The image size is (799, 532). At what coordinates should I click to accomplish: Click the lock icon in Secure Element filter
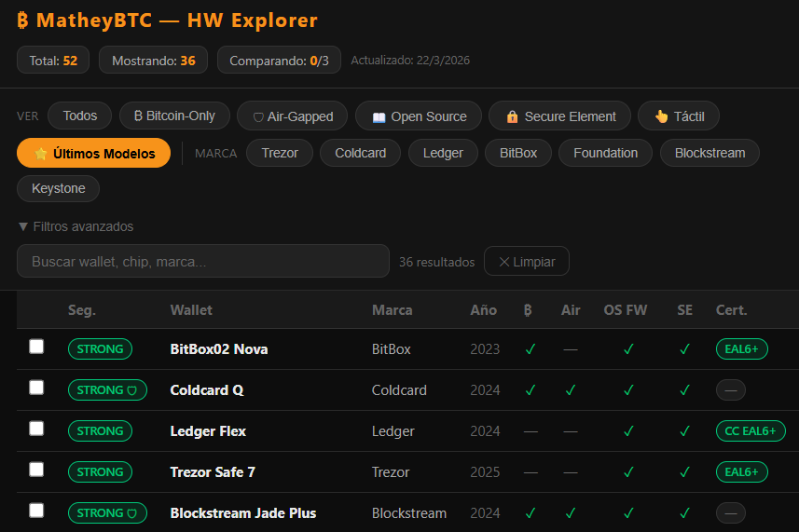pos(512,116)
